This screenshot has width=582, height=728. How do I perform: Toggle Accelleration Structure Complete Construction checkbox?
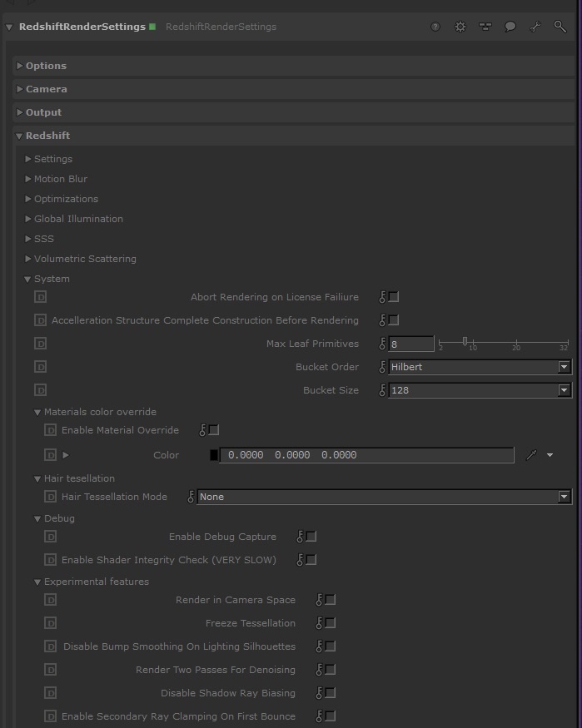[394, 319]
